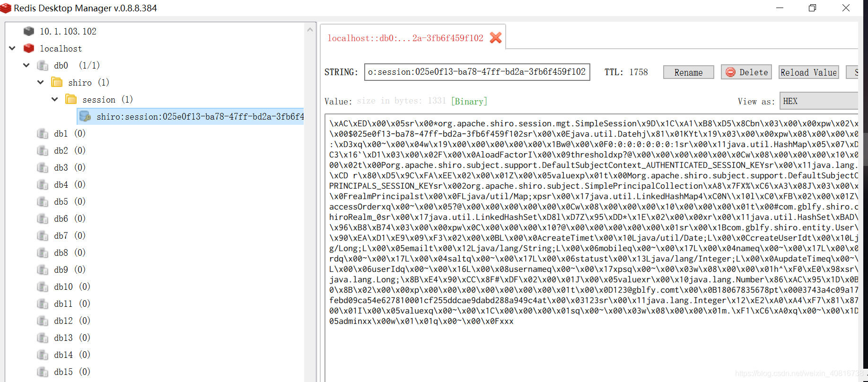Close the localhost::db0 key tab
868x382 pixels.
(x=496, y=38)
